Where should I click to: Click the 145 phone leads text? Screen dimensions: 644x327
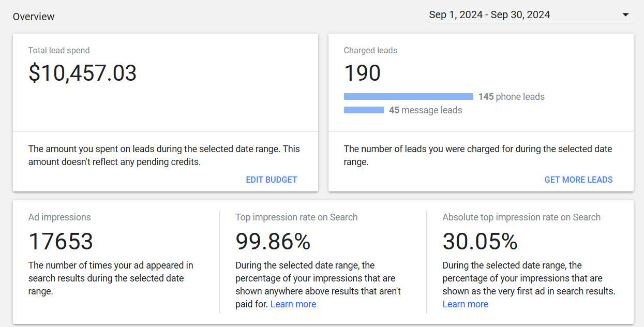pos(511,97)
